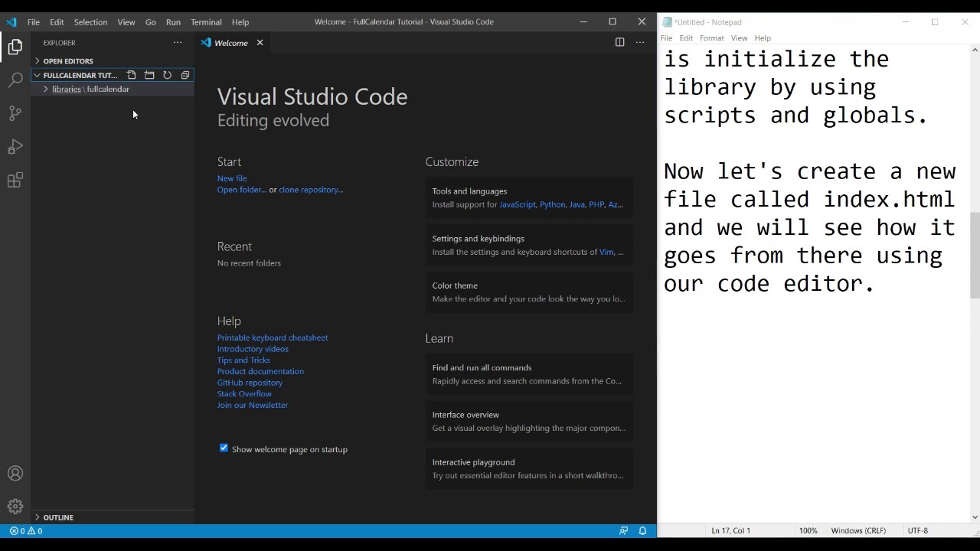The image size is (980, 551).
Task: Open Notepad's File menu
Action: (666, 38)
